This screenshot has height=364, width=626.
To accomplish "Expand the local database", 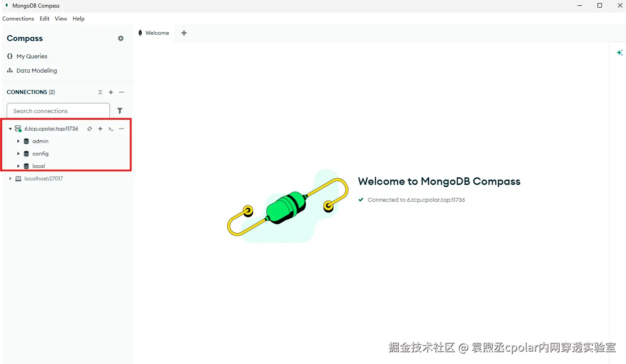I will (x=18, y=166).
